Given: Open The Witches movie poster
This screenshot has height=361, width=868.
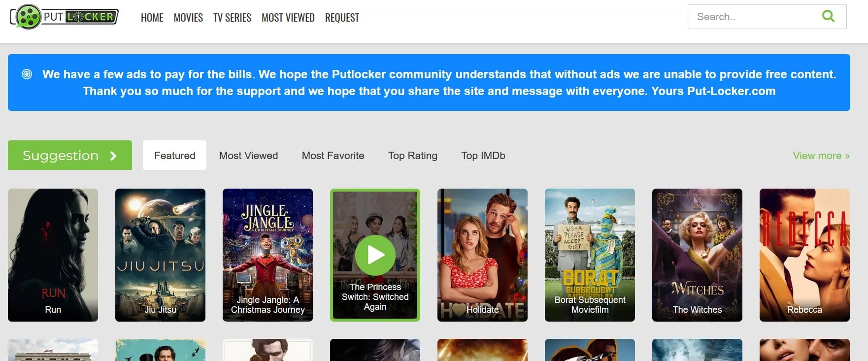Looking at the screenshot, I should 697,255.
